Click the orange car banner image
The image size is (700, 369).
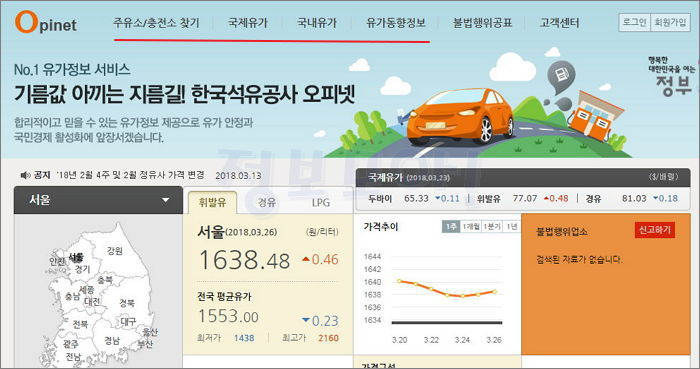[x=460, y=117]
